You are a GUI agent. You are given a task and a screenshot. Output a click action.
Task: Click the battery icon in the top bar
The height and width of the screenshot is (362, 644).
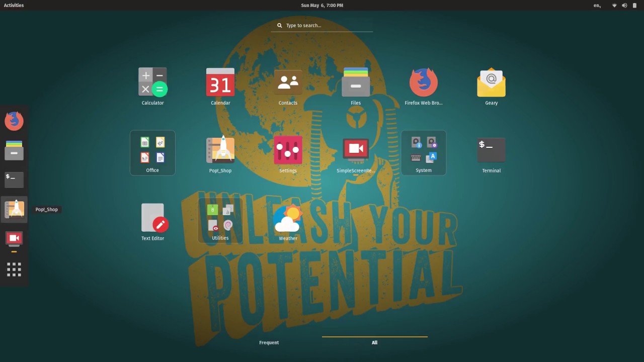tap(634, 5)
